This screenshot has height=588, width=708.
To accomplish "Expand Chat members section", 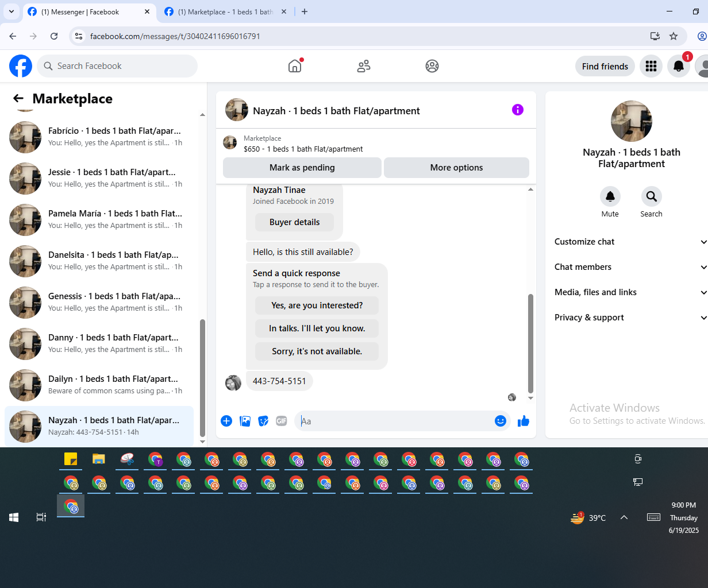I will point(631,267).
